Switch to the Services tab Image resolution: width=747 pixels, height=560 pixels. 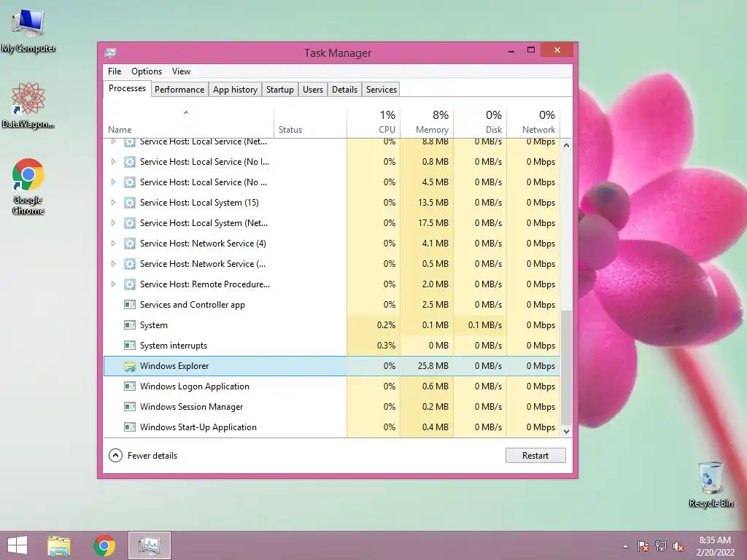[381, 90]
